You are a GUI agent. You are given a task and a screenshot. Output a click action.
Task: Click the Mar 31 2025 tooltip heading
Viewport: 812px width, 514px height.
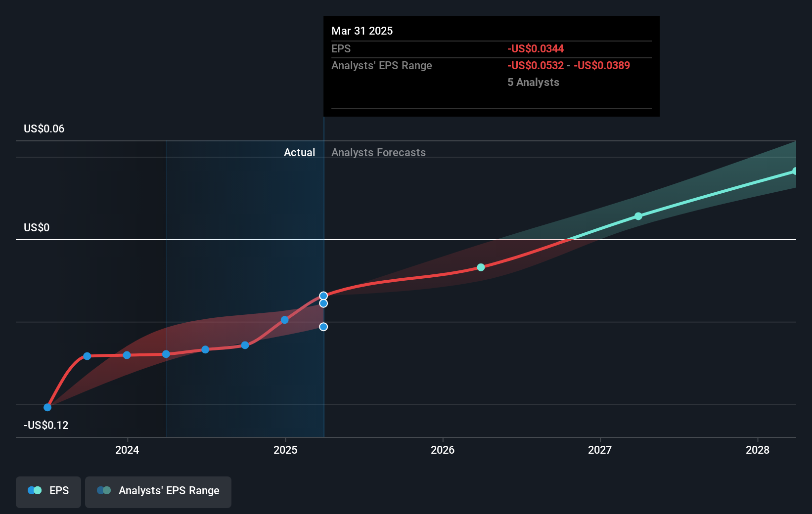coord(362,31)
